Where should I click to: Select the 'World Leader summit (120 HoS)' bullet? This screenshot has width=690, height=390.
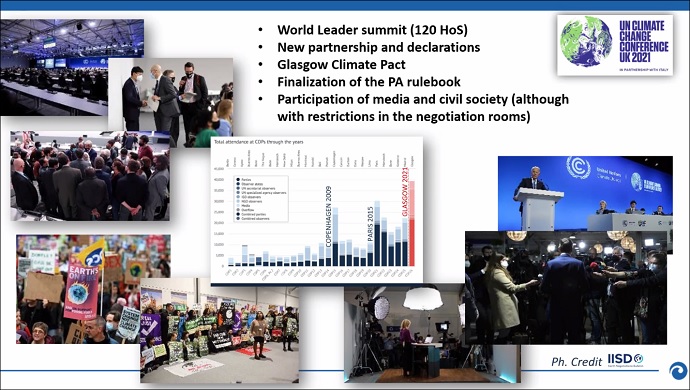(372, 30)
